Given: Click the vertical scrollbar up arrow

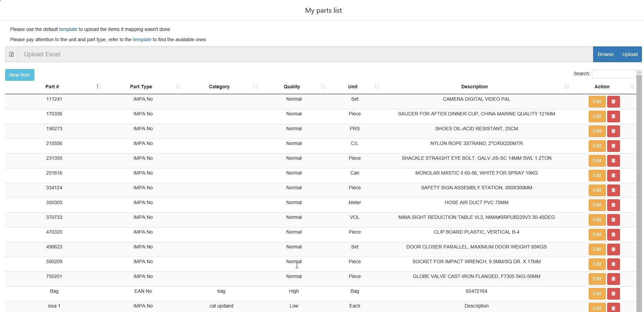Looking at the screenshot, I should [x=639, y=73].
